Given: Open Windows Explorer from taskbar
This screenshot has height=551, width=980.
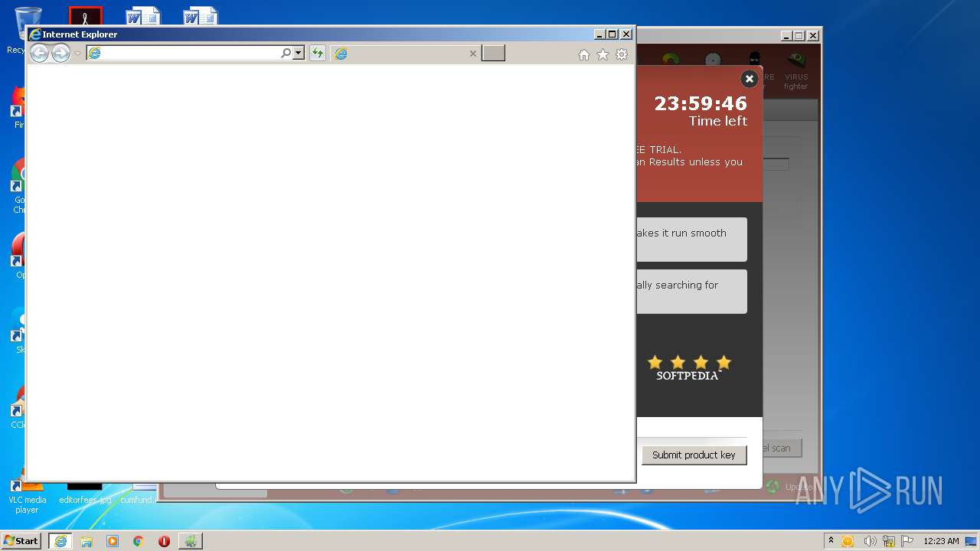Looking at the screenshot, I should coord(87,541).
